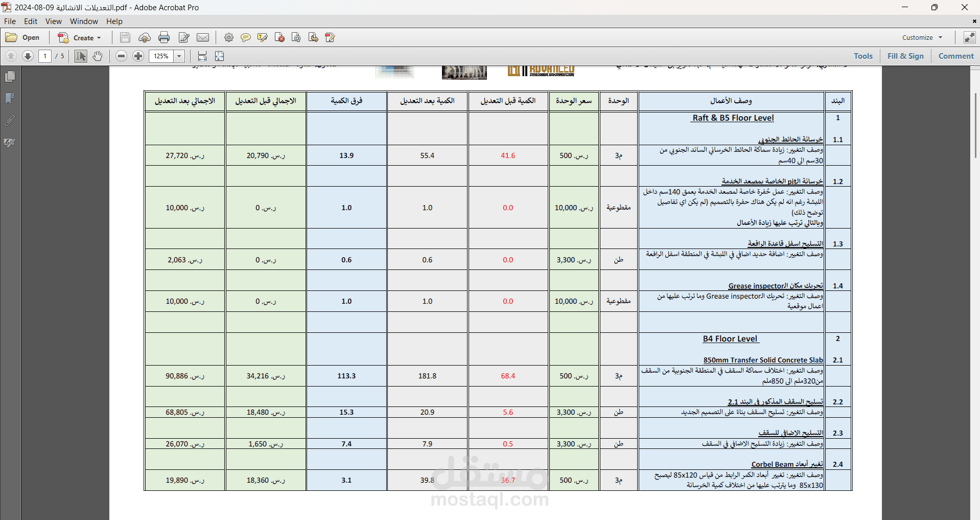Click the 20,790 total cell
The width and height of the screenshot is (980, 520).
pyautogui.click(x=266, y=155)
